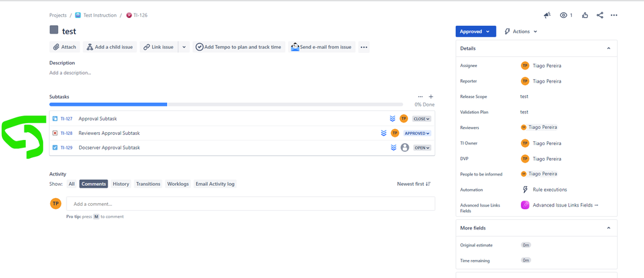Screen dimensions: 644x278
Task: Select the Comments activity tab
Action: coord(93,184)
